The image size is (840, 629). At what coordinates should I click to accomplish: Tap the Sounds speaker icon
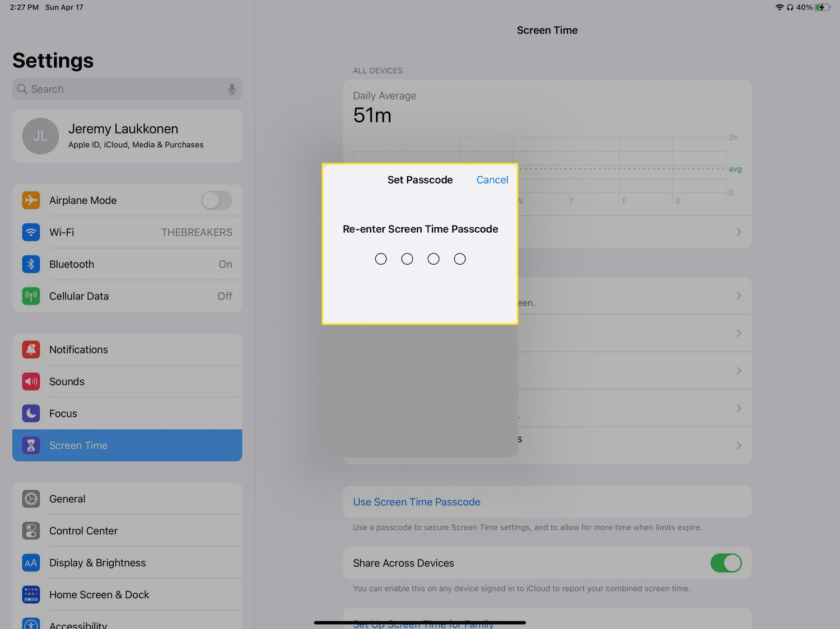(x=31, y=382)
